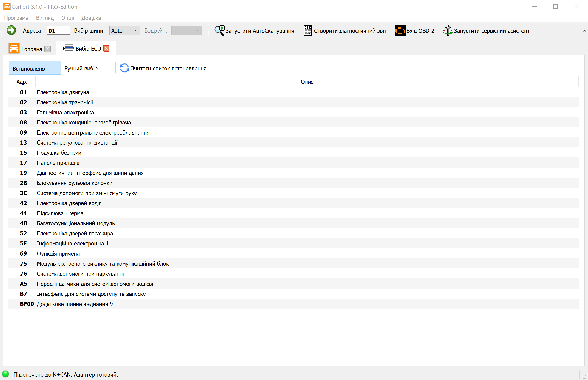Image resolution: width=588 pixels, height=380 pixels.
Task: Open the Вибір шини Auto dropdown
Action: click(x=125, y=31)
